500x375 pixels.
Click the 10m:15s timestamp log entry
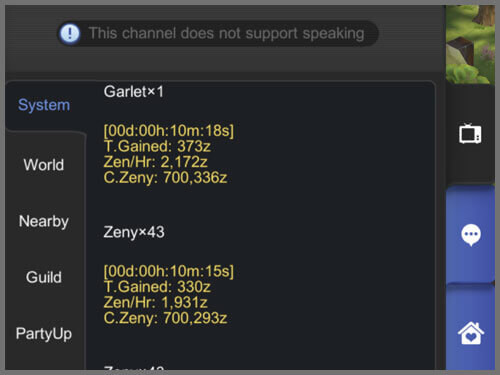pyautogui.click(x=169, y=271)
